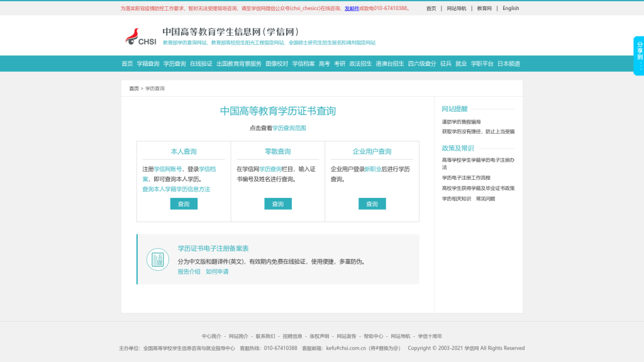Open the 如何申请 link
The height and width of the screenshot is (362, 644).
pyautogui.click(x=217, y=271)
